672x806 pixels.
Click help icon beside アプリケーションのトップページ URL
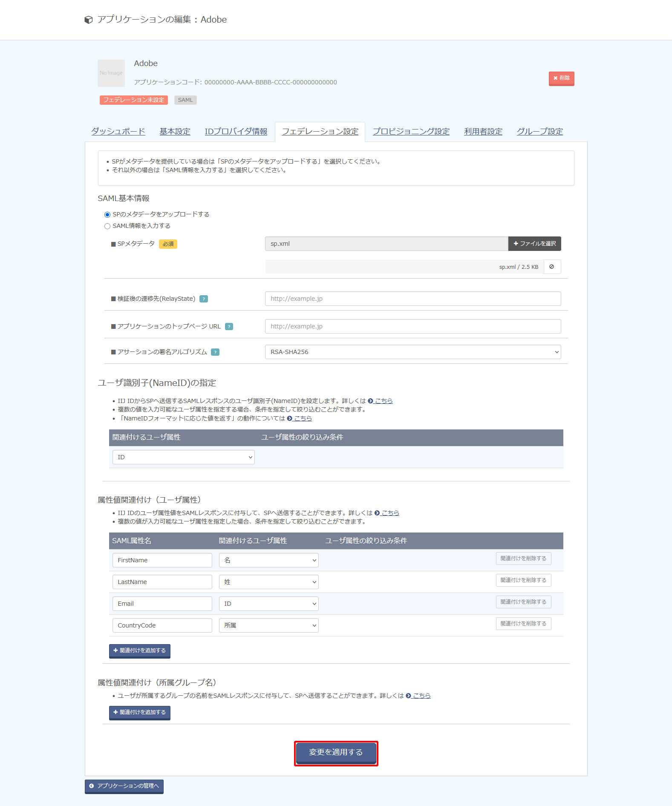229,327
